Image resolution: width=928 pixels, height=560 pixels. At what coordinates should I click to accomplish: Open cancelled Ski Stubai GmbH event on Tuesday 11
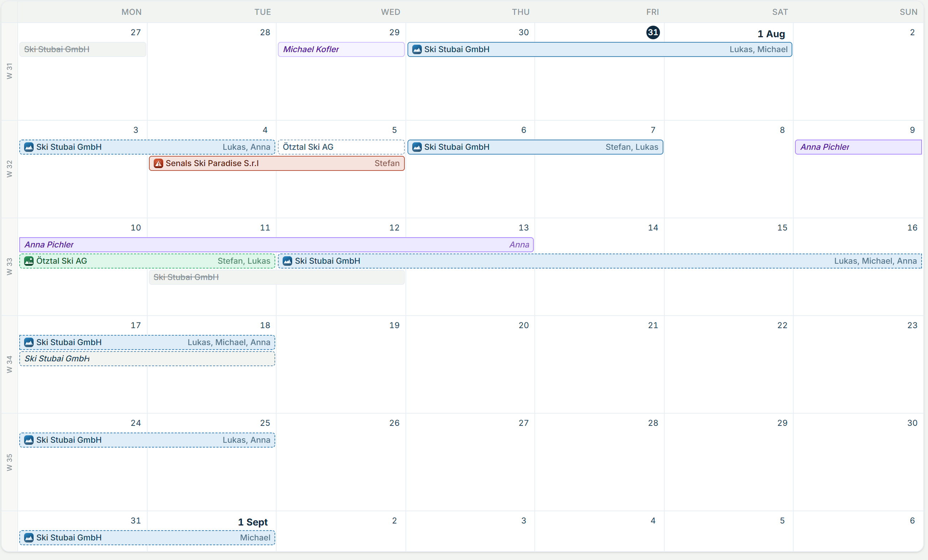277,278
